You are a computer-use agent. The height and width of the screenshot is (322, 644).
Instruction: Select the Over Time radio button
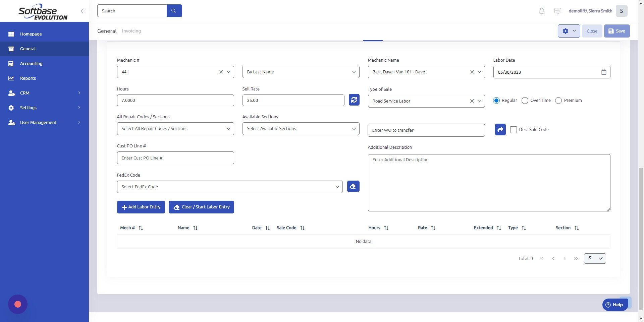tap(525, 101)
